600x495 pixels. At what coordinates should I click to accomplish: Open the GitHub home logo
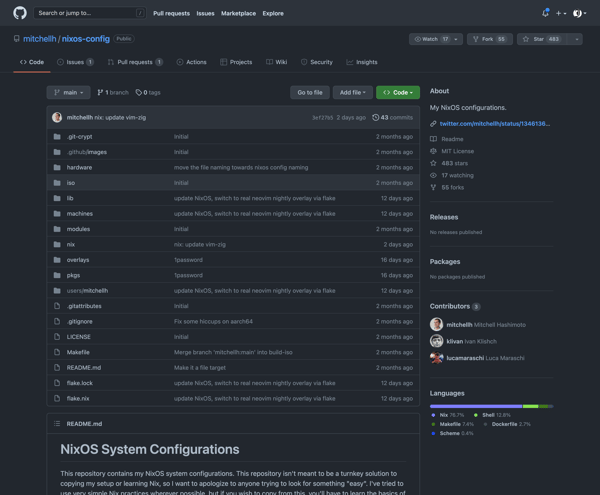pos(20,13)
